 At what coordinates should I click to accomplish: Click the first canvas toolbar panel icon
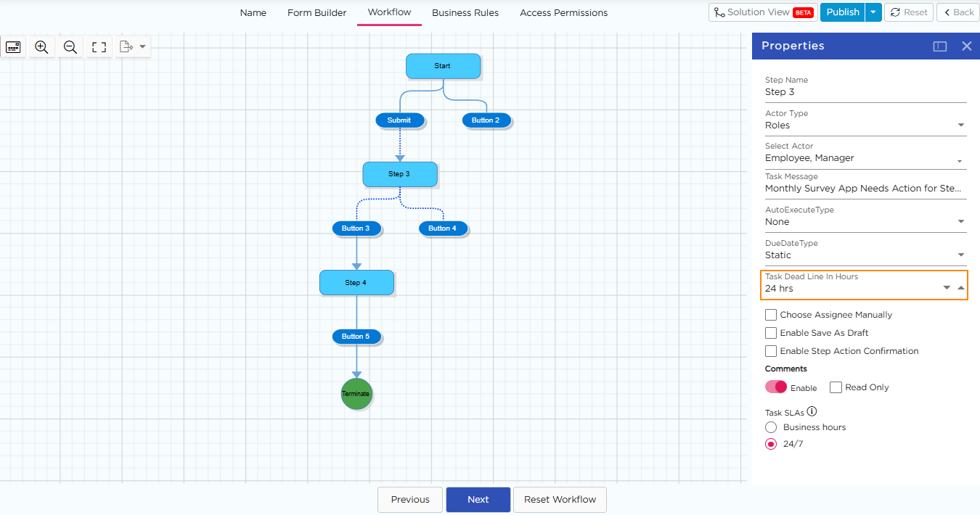13,47
